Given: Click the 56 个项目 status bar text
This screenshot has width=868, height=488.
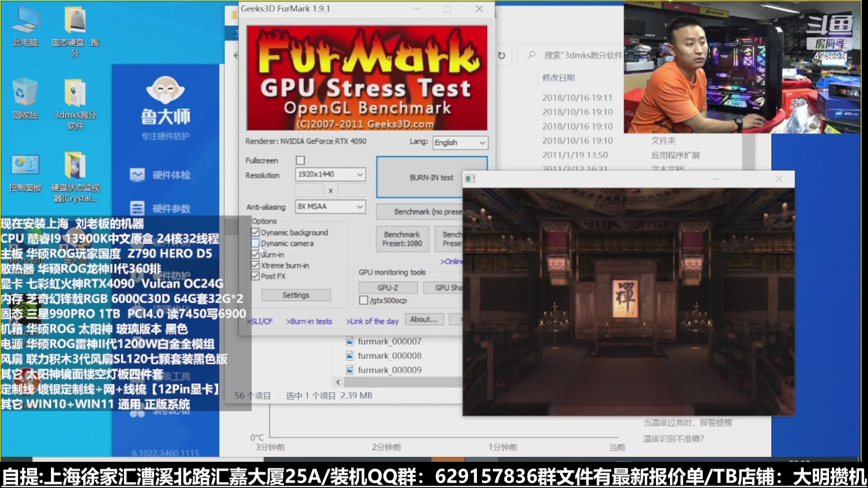Looking at the screenshot, I should point(252,396).
